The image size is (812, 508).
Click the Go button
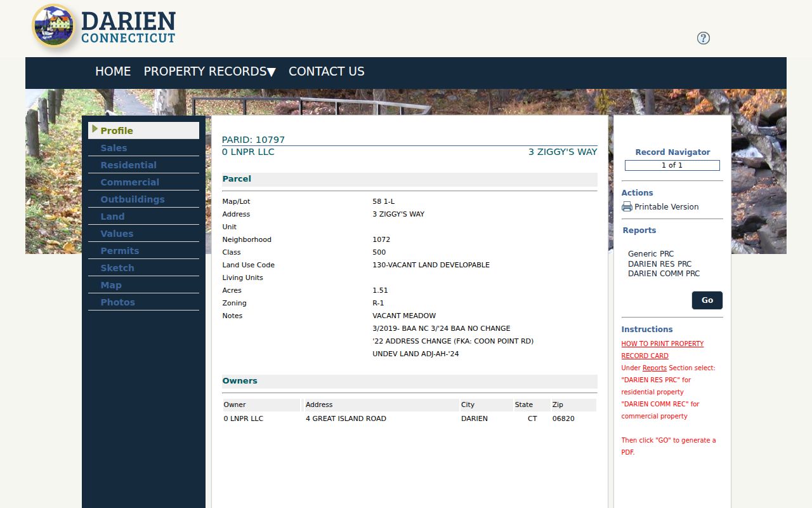(x=707, y=300)
